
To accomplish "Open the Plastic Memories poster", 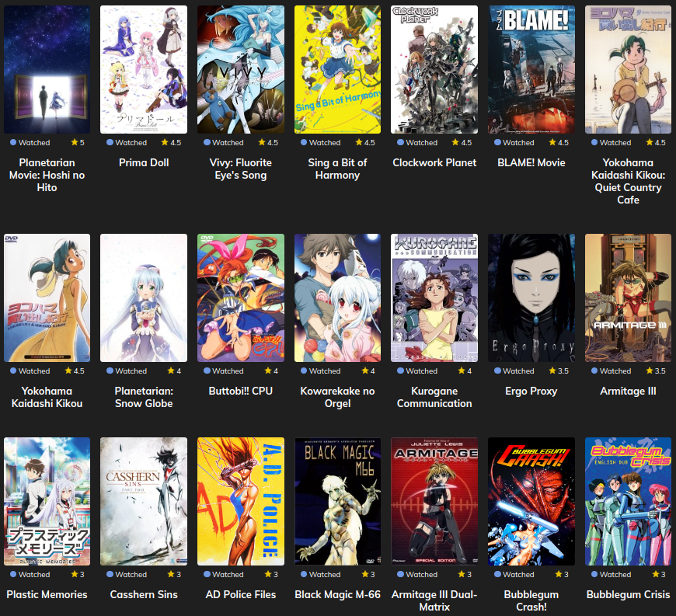I will click(47, 501).
